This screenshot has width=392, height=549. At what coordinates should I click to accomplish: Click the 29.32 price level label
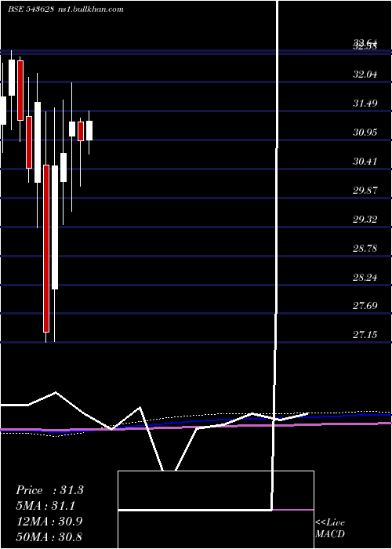click(x=365, y=220)
